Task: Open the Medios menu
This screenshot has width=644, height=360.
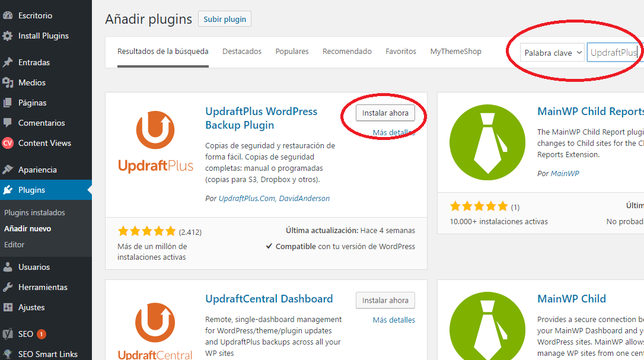Action: tap(32, 82)
